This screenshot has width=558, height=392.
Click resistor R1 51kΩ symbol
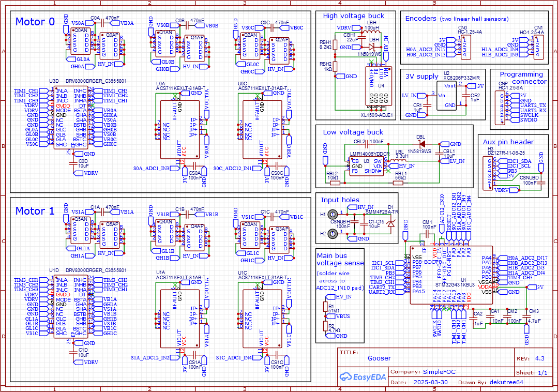pos(325,306)
